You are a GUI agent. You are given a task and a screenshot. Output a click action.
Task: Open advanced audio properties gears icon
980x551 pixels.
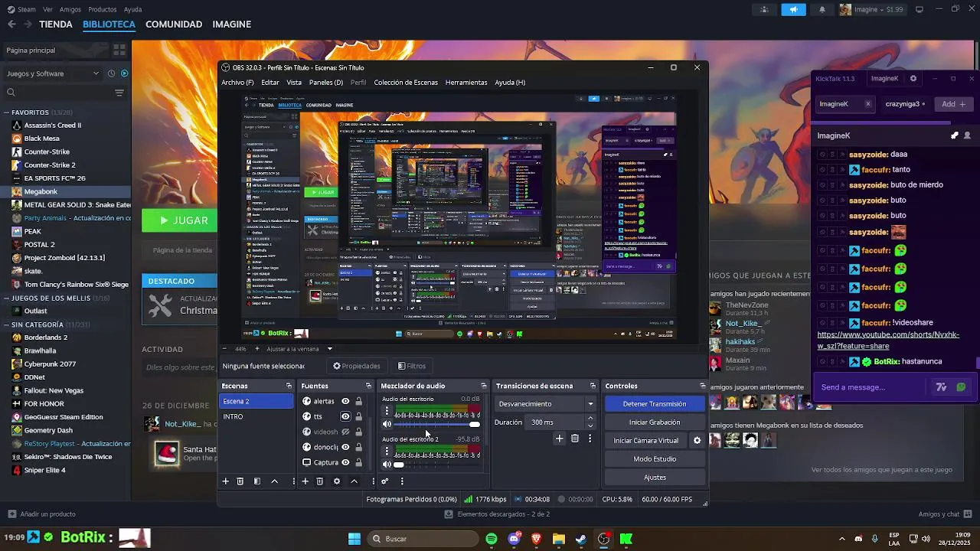coord(384,481)
